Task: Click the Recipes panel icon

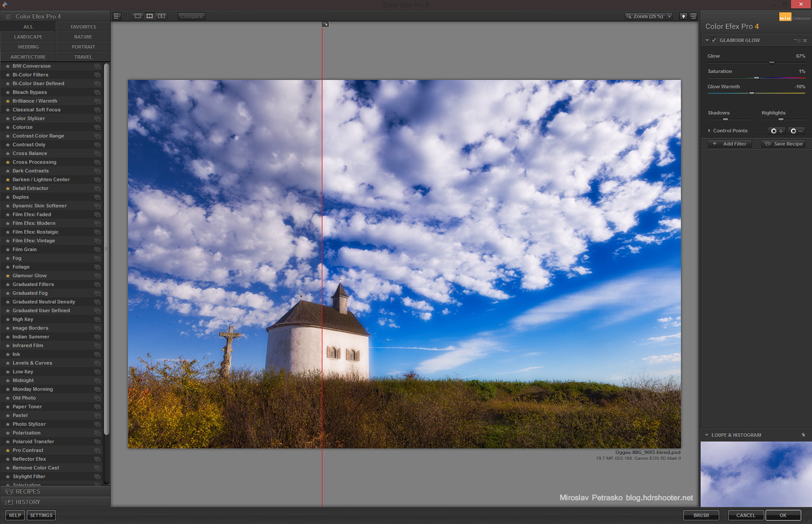Action: pos(9,491)
